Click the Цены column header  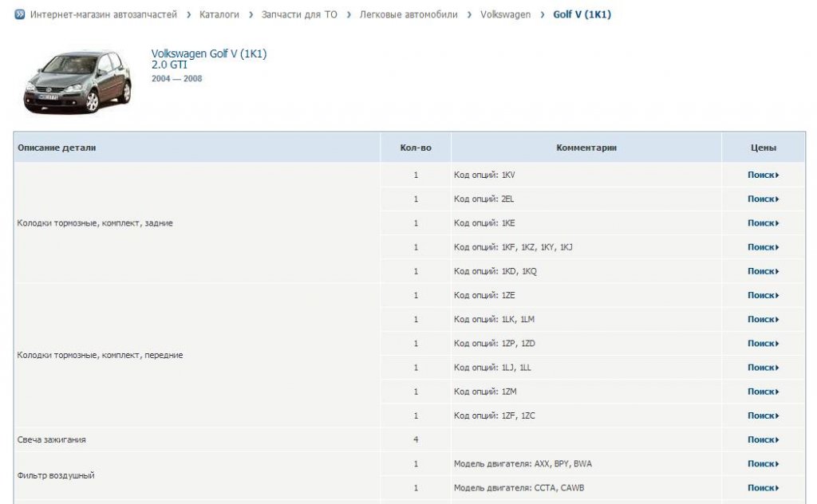pyautogui.click(x=764, y=148)
